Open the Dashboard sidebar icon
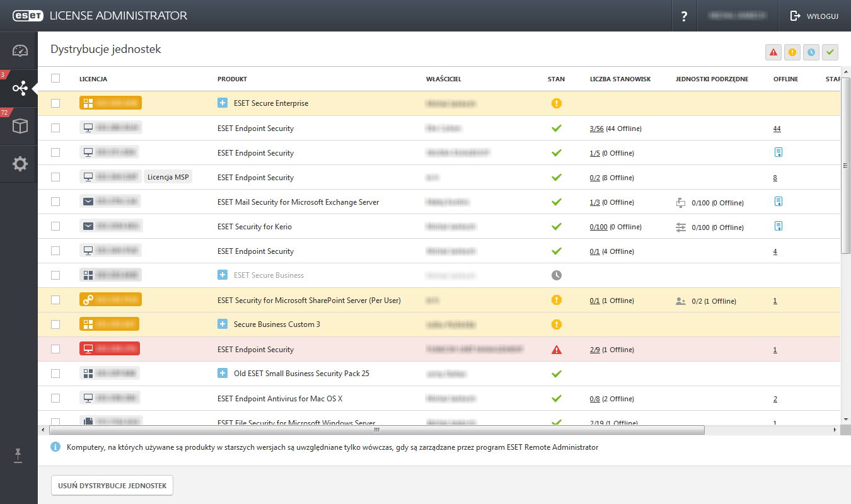Image resolution: width=851 pixels, height=504 pixels. 20,51
